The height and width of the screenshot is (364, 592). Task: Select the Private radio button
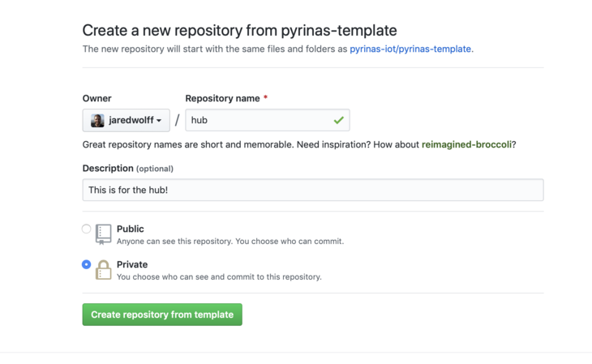pyautogui.click(x=87, y=264)
